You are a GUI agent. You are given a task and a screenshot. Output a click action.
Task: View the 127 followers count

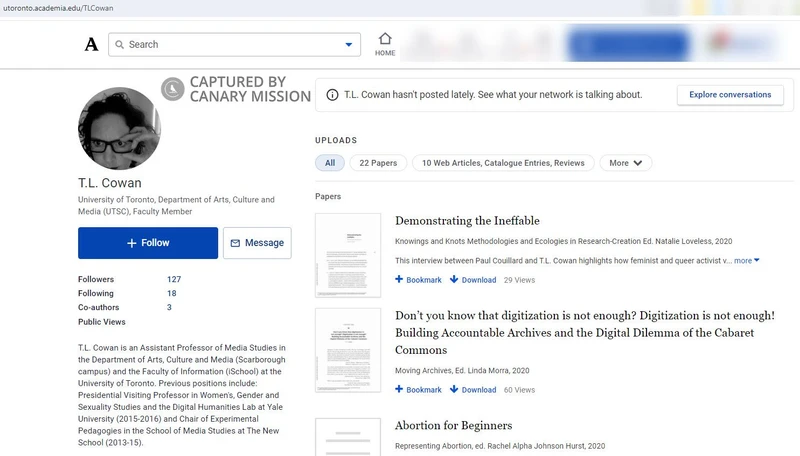[x=174, y=279]
